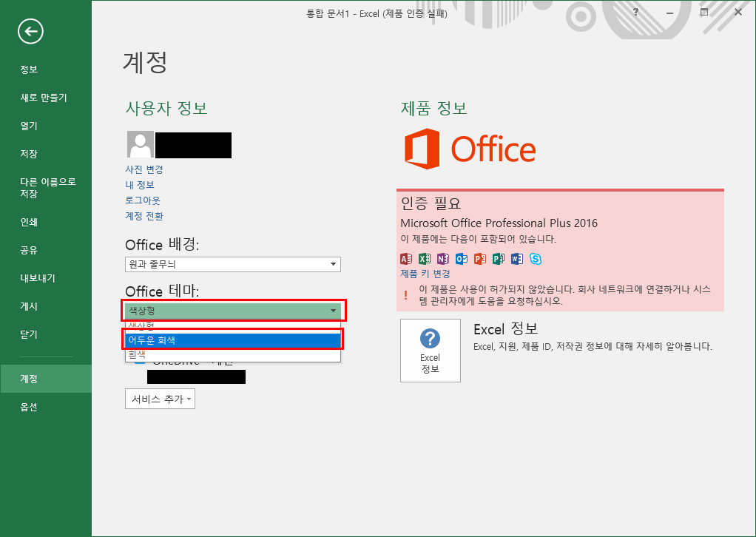Expand the 서비스 추가 dropdown button
The image size is (756, 537).
(x=160, y=399)
